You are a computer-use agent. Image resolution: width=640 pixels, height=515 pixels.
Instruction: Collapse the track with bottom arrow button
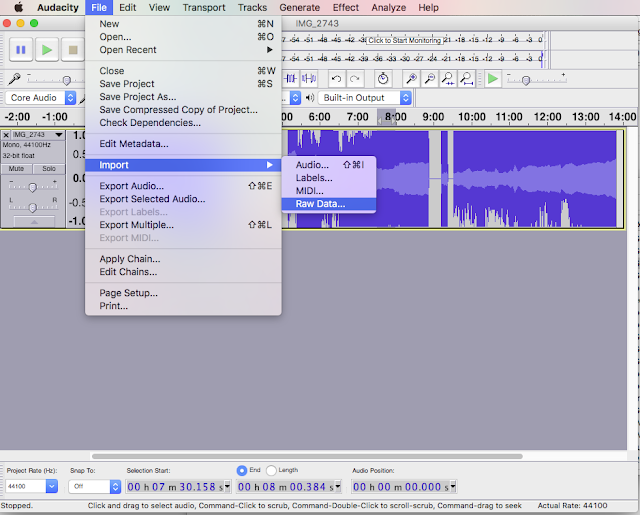[x=34, y=222]
